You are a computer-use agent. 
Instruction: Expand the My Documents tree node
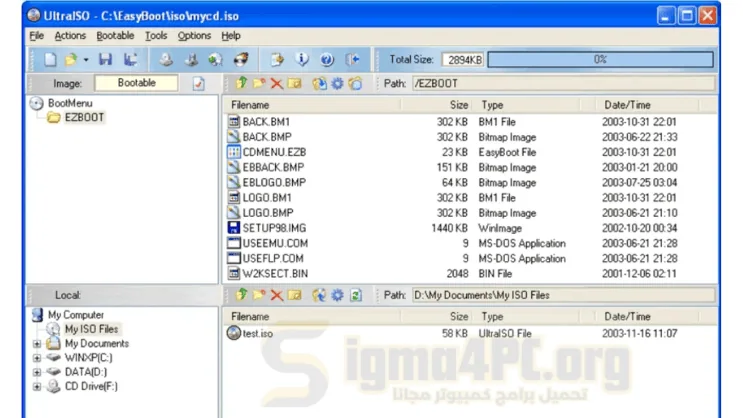click(x=37, y=344)
